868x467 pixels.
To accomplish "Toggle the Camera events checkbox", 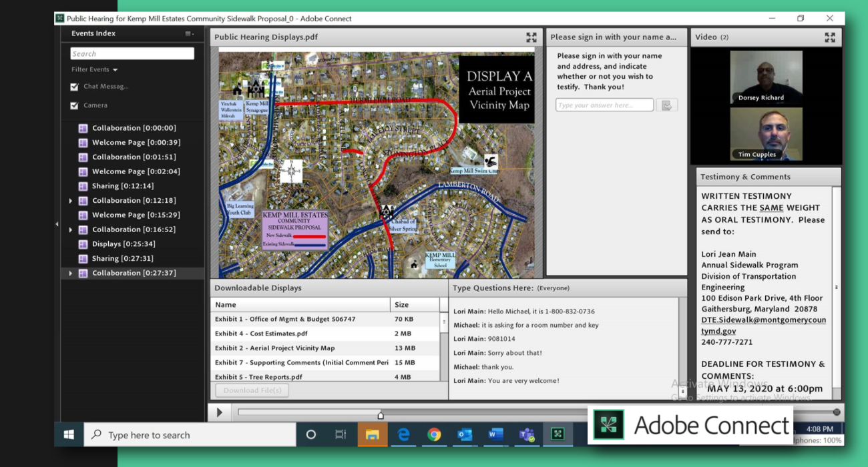I will [75, 105].
